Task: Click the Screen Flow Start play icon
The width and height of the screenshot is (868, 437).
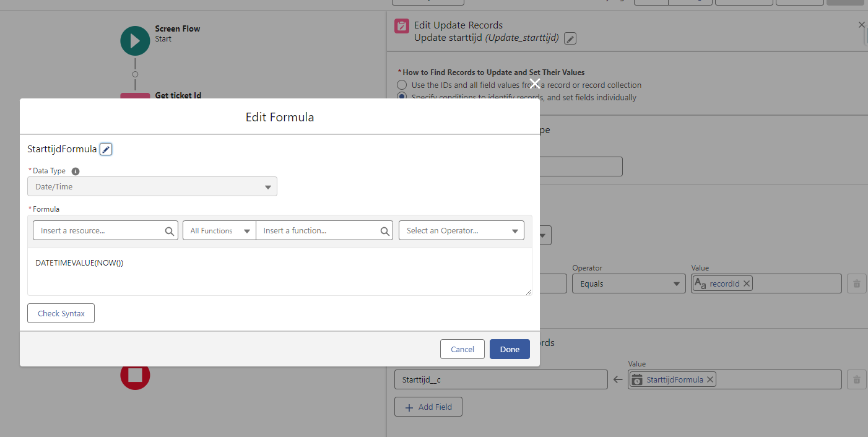Action: 135,41
